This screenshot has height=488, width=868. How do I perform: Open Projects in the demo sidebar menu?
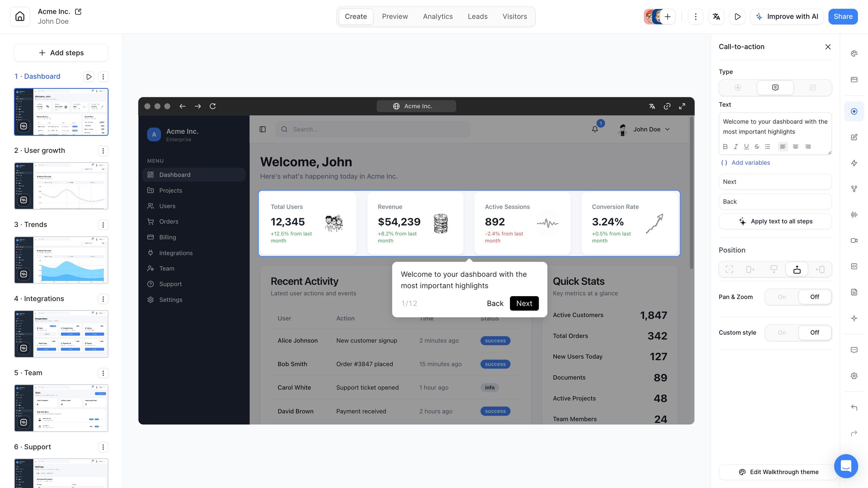coord(194,190)
